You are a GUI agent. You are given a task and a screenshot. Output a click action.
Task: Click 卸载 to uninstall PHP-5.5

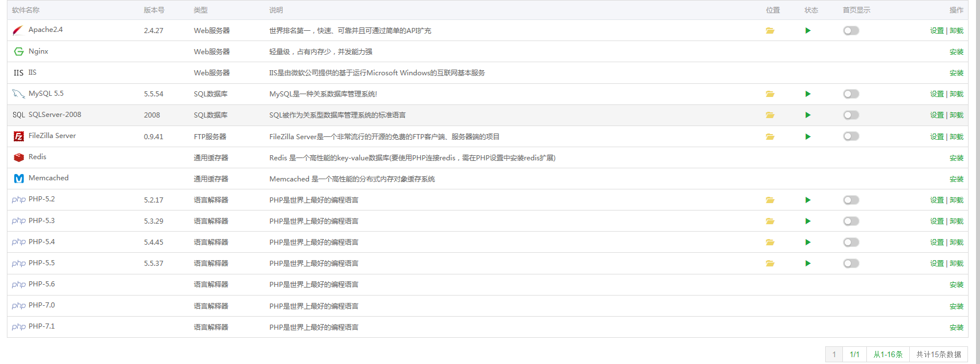point(957,264)
